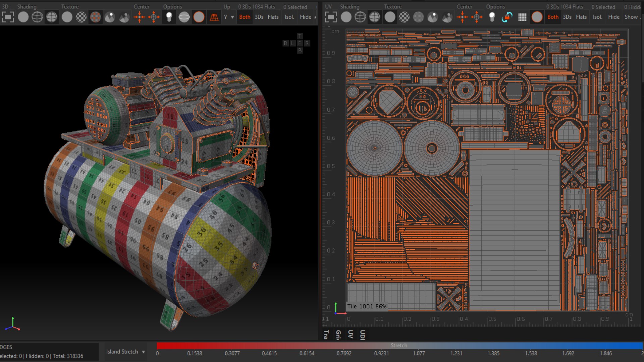This screenshot has height=362, width=644.
Task: Select flat shaded sphere in 3D Shading
Action: pos(23,17)
